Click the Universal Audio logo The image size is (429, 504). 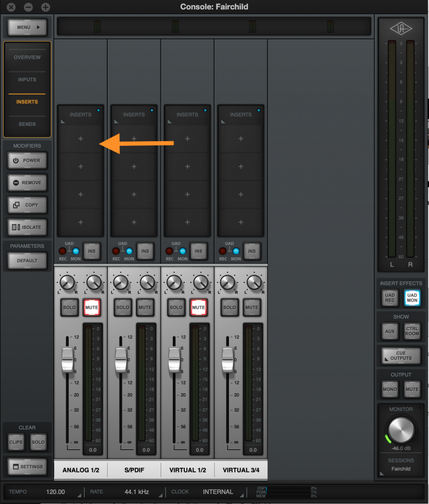point(401,29)
